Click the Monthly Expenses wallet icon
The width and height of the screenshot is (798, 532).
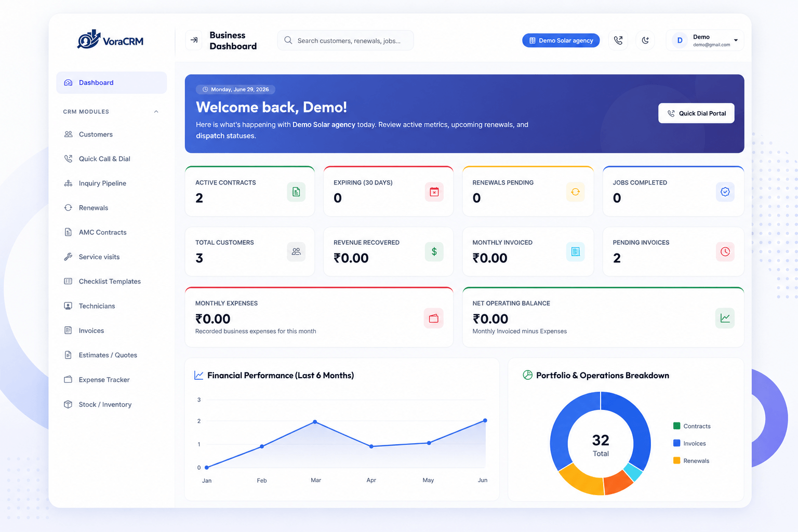(x=434, y=318)
